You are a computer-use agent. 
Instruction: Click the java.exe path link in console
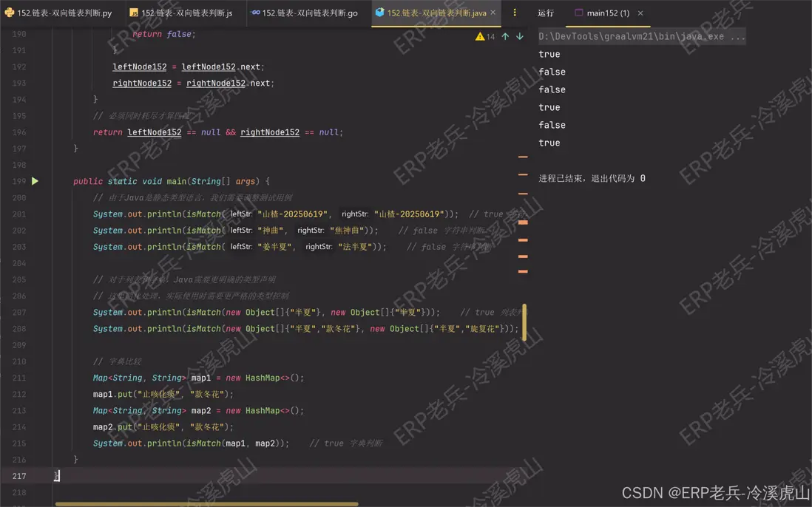coord(640,35)
